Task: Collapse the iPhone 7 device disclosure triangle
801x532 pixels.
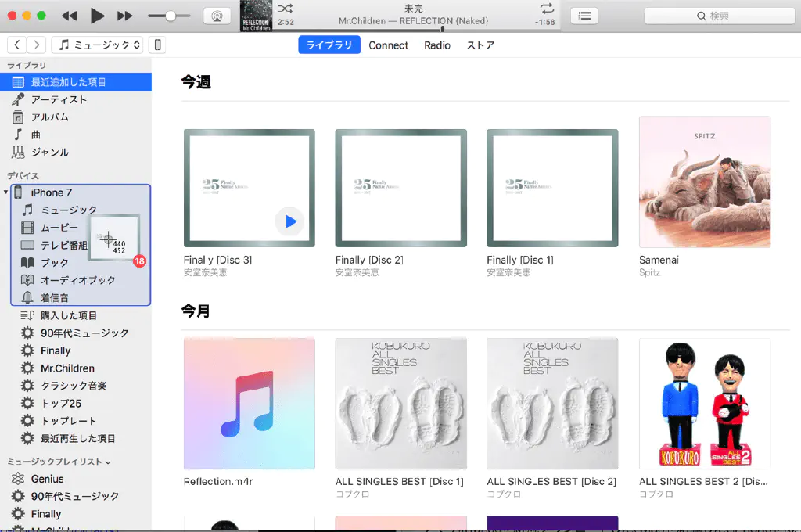Action: pos(5,192)
